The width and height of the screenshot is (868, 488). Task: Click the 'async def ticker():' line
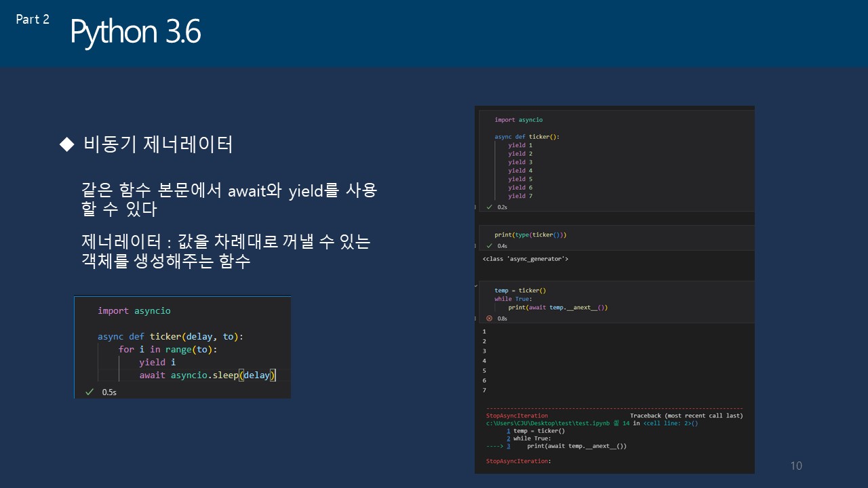[527, 137]
